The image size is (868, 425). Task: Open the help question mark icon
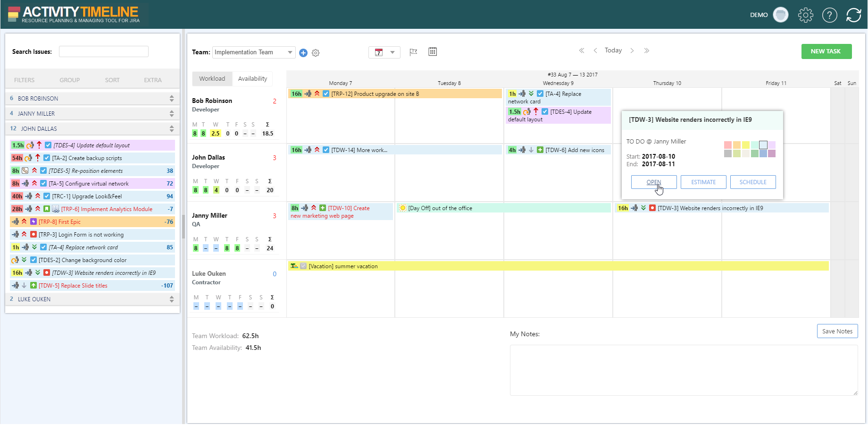[830, 15]
